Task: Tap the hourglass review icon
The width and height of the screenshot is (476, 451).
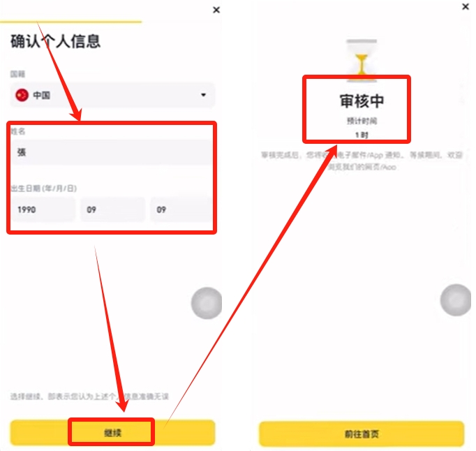Action: (362, 61)
